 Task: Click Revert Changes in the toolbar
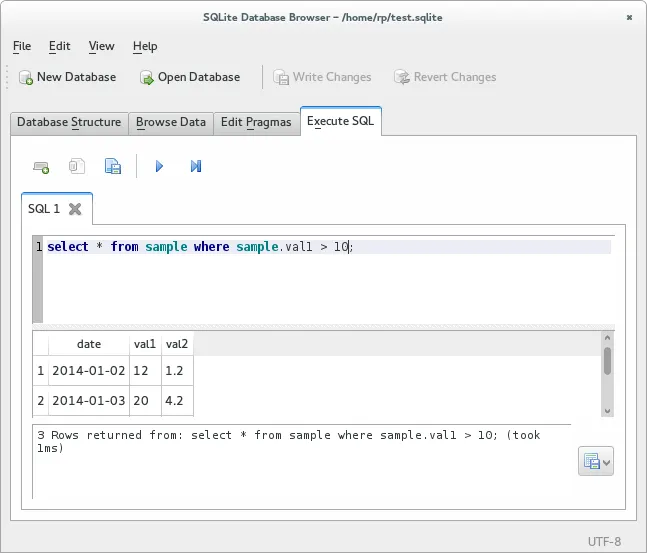tap(444, 77)
